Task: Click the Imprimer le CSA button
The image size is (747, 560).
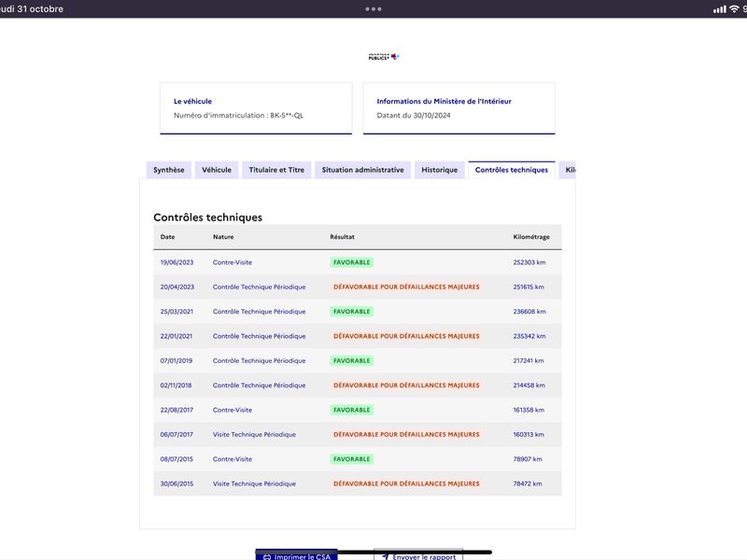Action: (x=296, y=555)
